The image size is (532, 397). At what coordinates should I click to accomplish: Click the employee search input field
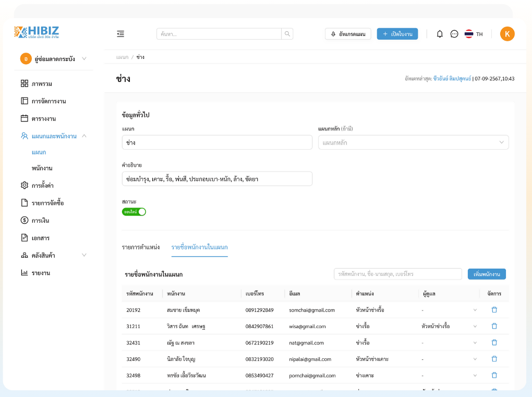pyautogui.click(x=397, y=274)
